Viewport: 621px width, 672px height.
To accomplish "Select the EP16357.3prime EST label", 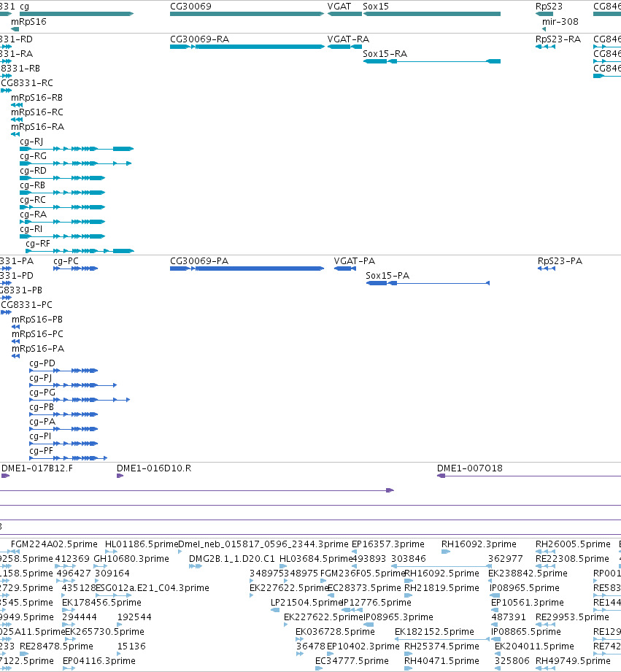I will coord(388,544).
